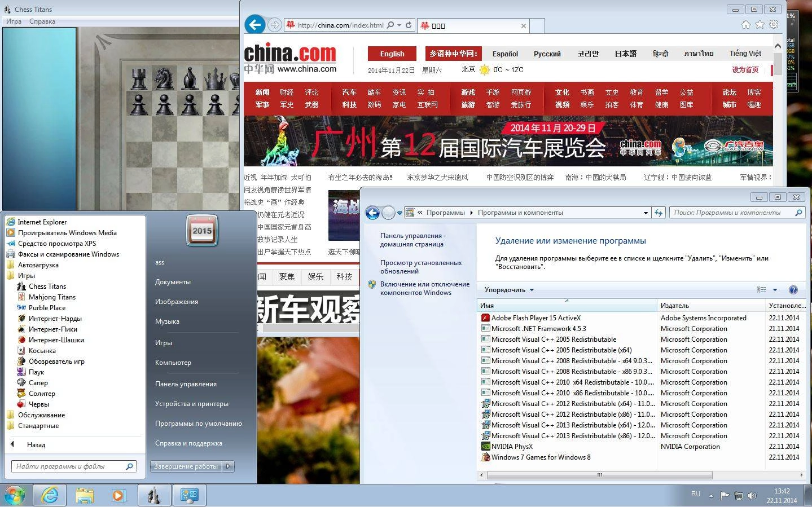Viewport: 812px width, 507px height.
Task: Select Adobe Flash Player 15 ActiveX entry
Action: (536, 318)
